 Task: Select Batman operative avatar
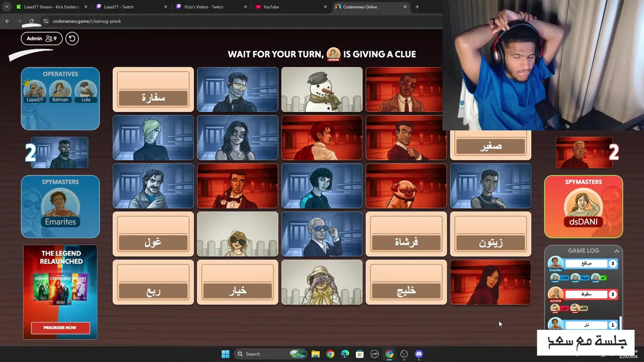(60, 92)
